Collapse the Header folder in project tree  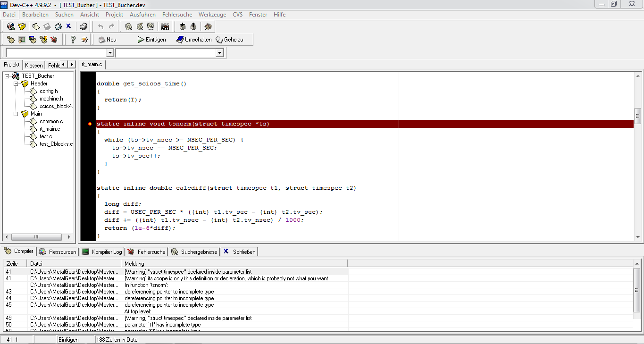pyautogui.click(x=16, y=84)
